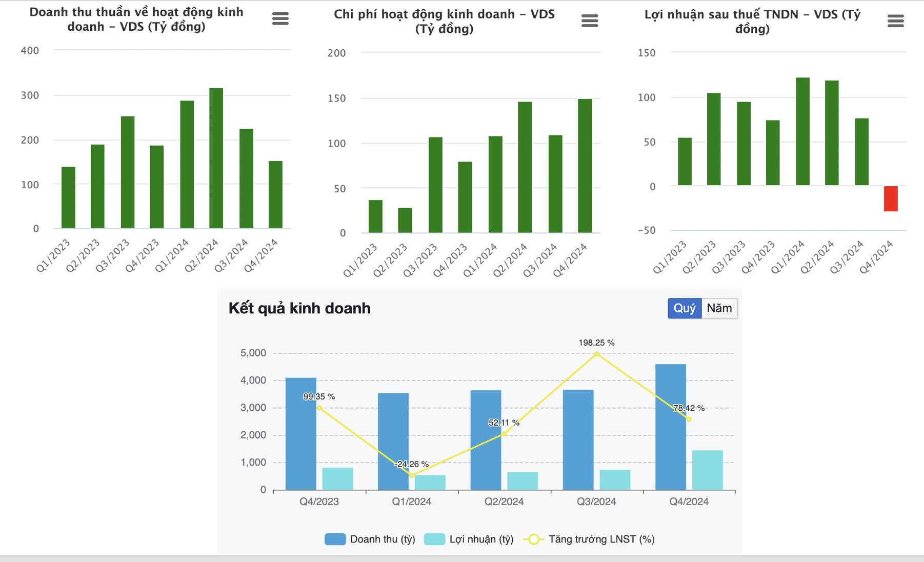Viewport: 924px width, 562px height.
Task: Switch to Năm view
Action: 719,308
